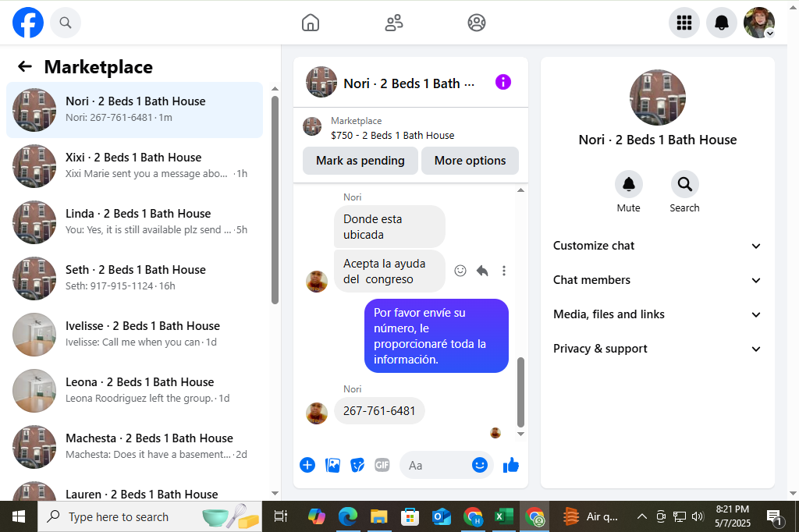Open listing $750 - 2 Beds 1 Bath House
799x532 pixels.
(x=392, y=135)
